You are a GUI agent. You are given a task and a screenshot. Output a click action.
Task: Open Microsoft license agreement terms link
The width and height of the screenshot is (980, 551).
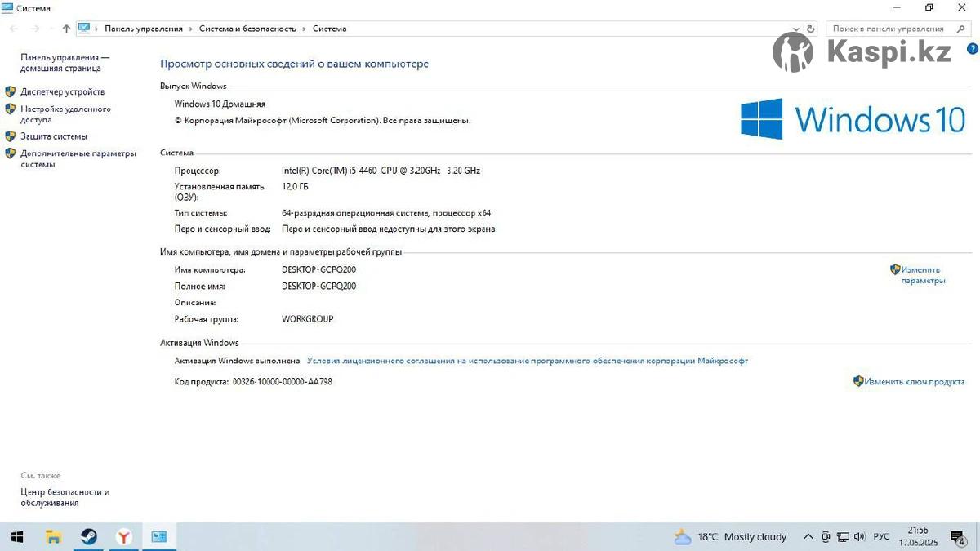coord(528,361)
